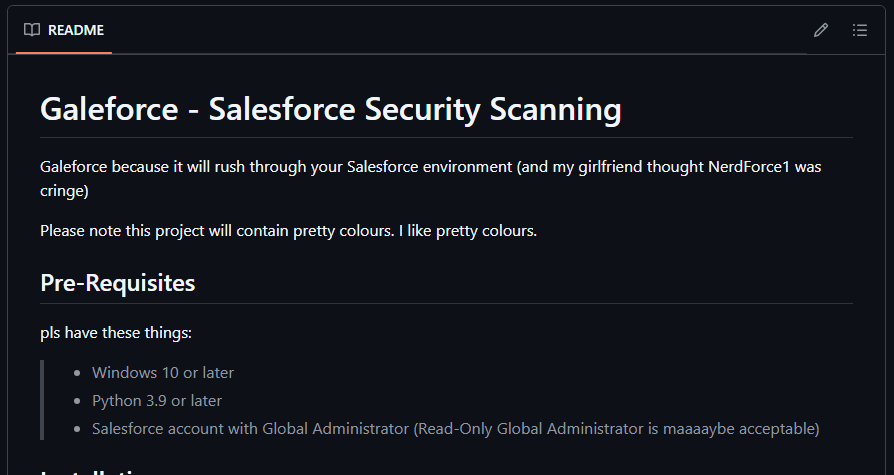Click the grey blockquote bar beside the list

(x=42, y=400)
